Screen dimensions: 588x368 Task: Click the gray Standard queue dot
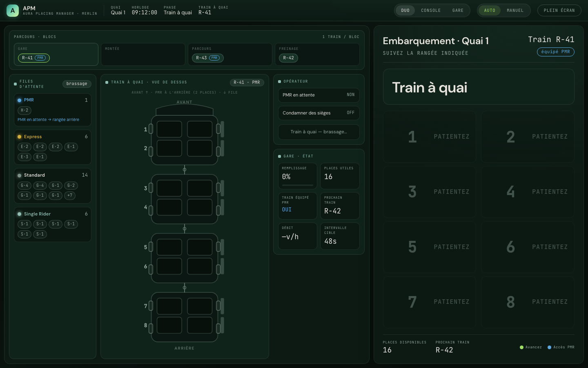[19, 175]
